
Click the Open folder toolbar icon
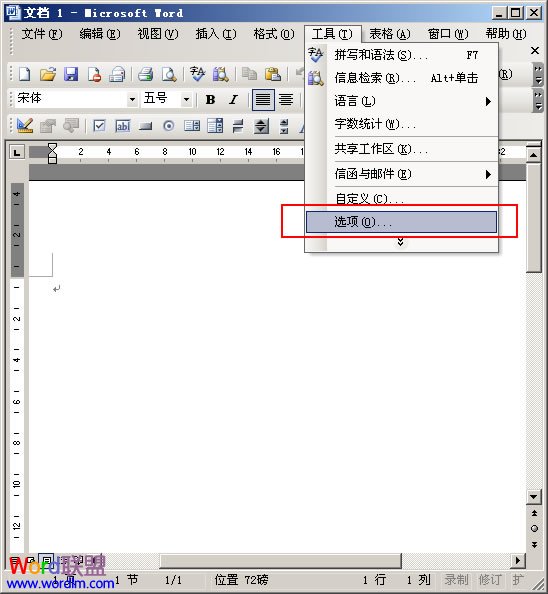pos(48,74)
